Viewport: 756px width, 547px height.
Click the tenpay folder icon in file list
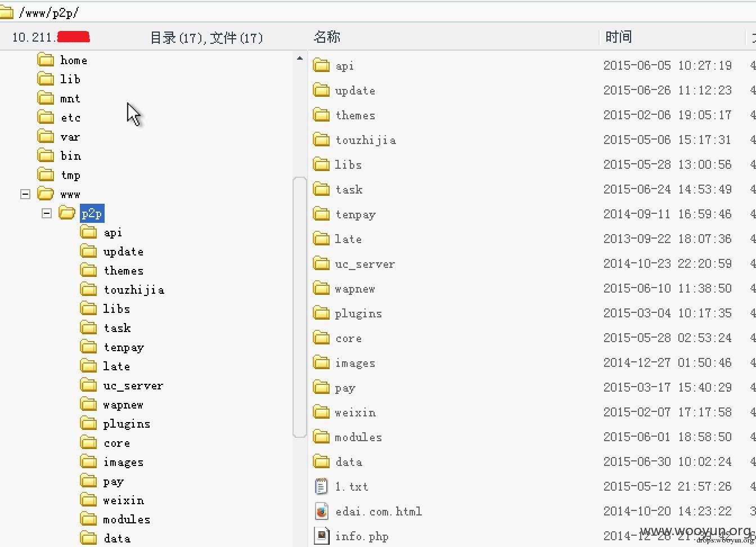(x=321, y=214)
